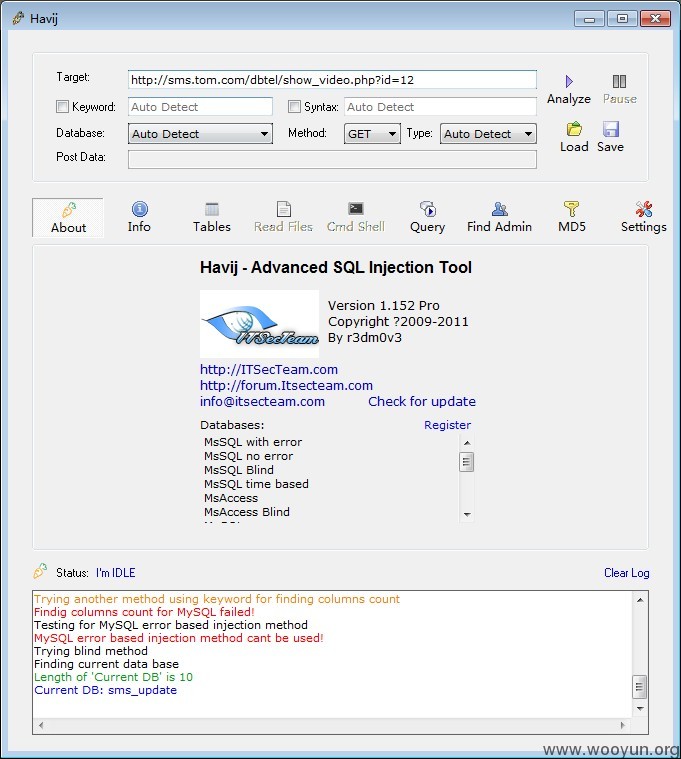Viewport: 681px width, 759px height.
Task: Select MsSQL Blind list item
Action: pos(239,470)
